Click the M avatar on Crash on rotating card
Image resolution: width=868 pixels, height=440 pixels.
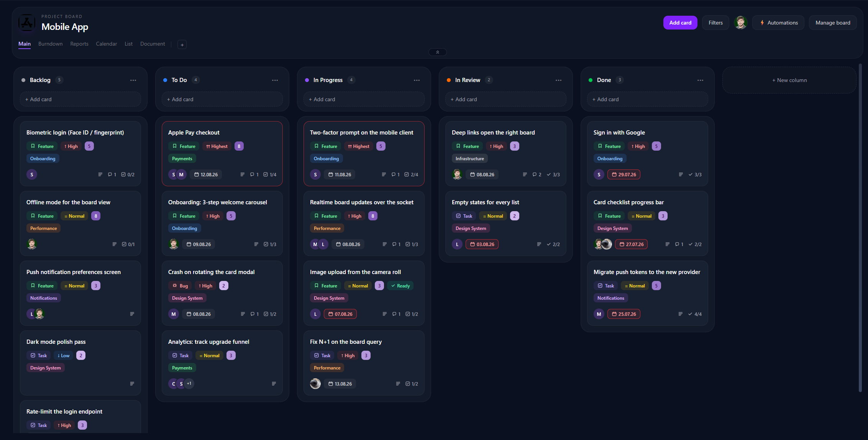[174, 314]
